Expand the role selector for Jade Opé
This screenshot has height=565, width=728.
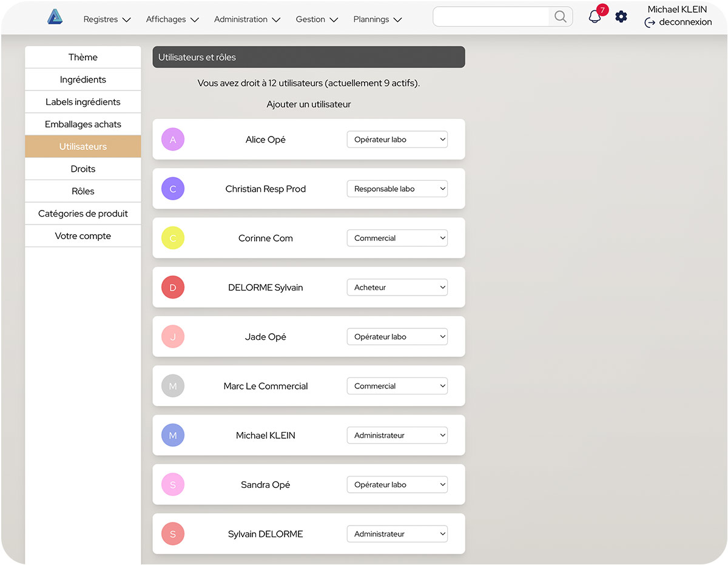pos(397,337)
